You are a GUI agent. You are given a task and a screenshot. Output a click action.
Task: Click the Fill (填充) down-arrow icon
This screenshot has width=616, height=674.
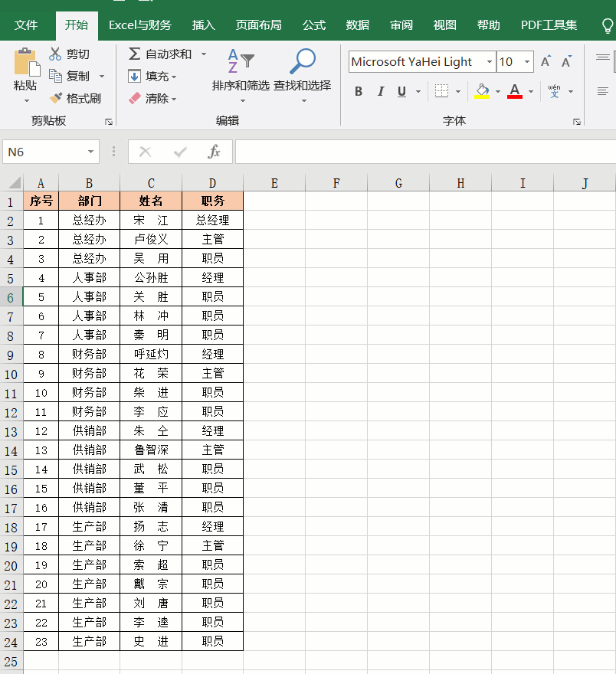(134, 77)
